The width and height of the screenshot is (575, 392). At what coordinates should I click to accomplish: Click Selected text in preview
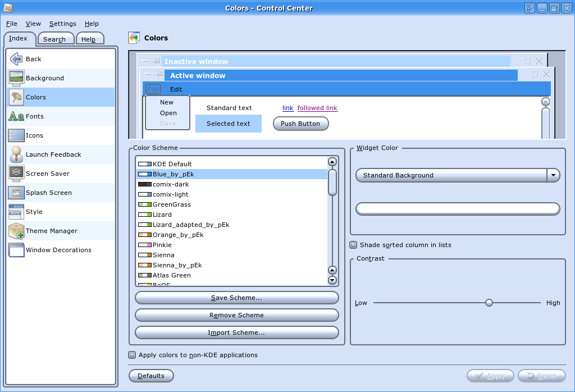coord(229,124)
